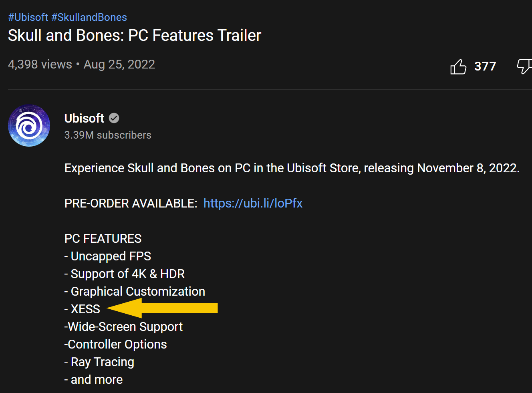The height and width of the screenshot is (393, 532).
Task: Click the Controller Options line
Action: (x=116, y=344)
